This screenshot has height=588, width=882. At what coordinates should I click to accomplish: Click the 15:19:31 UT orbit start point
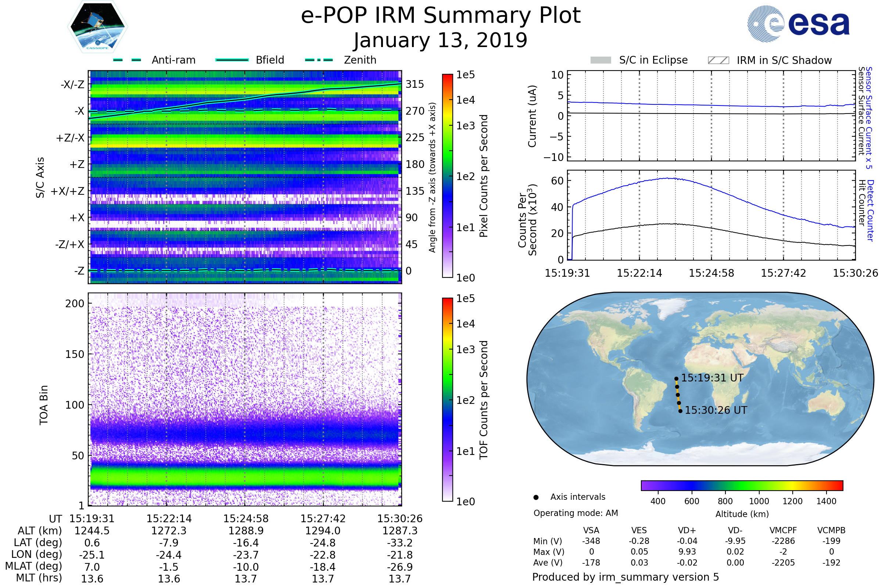[676, 379]
